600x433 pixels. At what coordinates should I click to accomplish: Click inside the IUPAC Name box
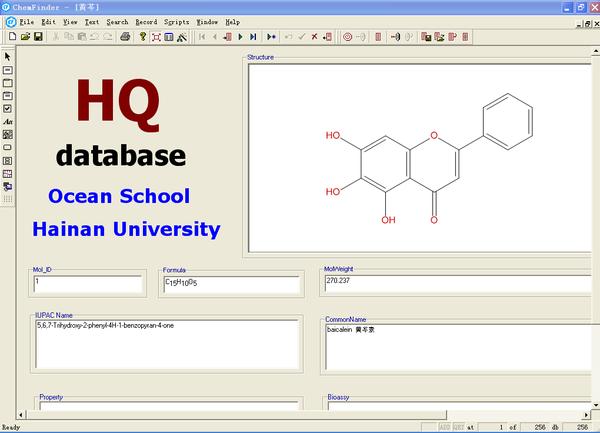coord(167,344)
